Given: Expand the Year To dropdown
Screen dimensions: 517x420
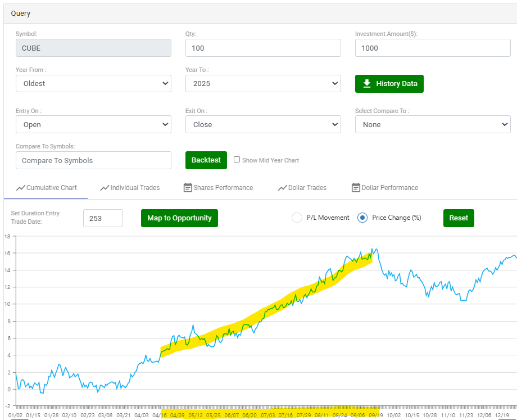Looking at the screenshot, I should (263, 83).
